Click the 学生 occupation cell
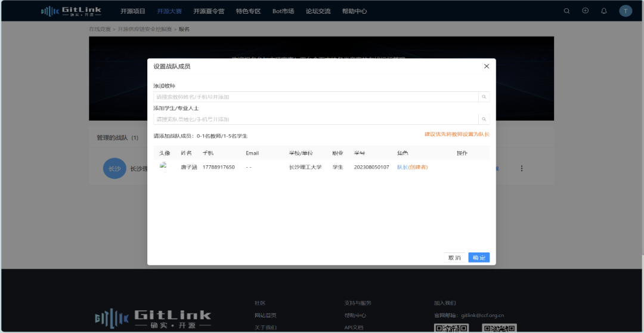This screenshot has width=644, height=333. 338,167
